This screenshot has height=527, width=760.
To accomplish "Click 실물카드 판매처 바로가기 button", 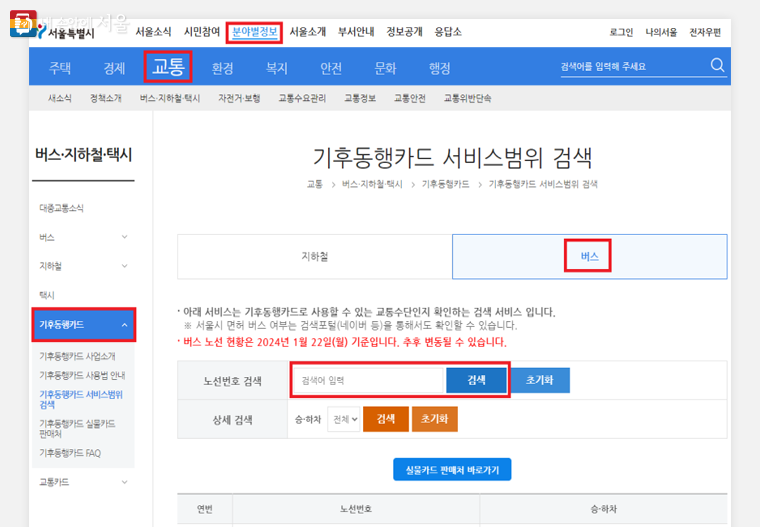I will [452, 469].
